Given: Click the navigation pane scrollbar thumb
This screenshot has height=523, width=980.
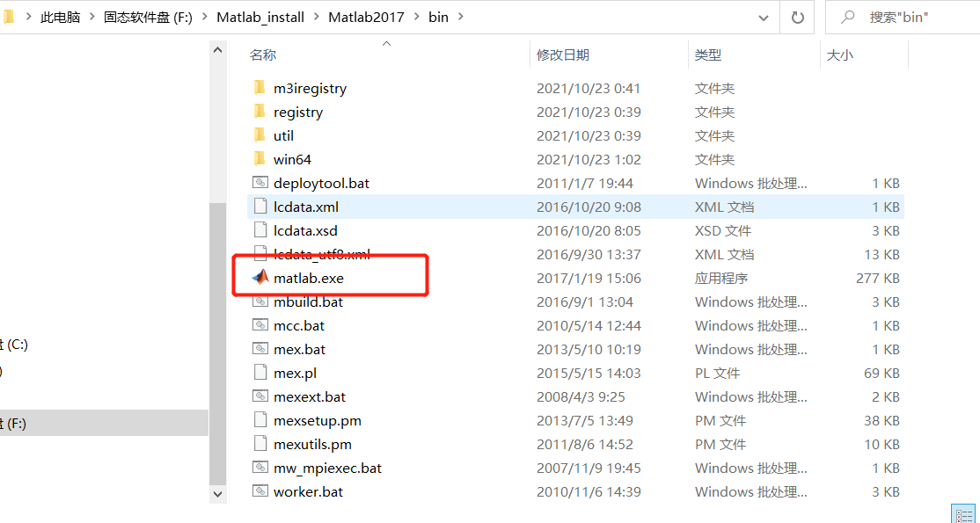Looking at the screenshot, I should pos(217,343).
